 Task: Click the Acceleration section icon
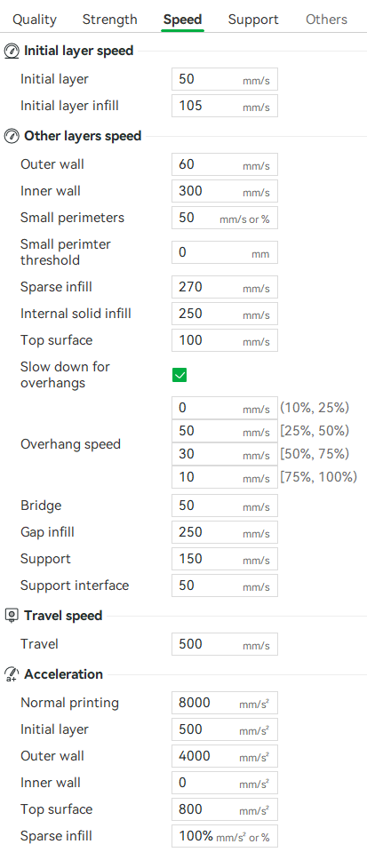pyautogui.click(x=11, y=674)
